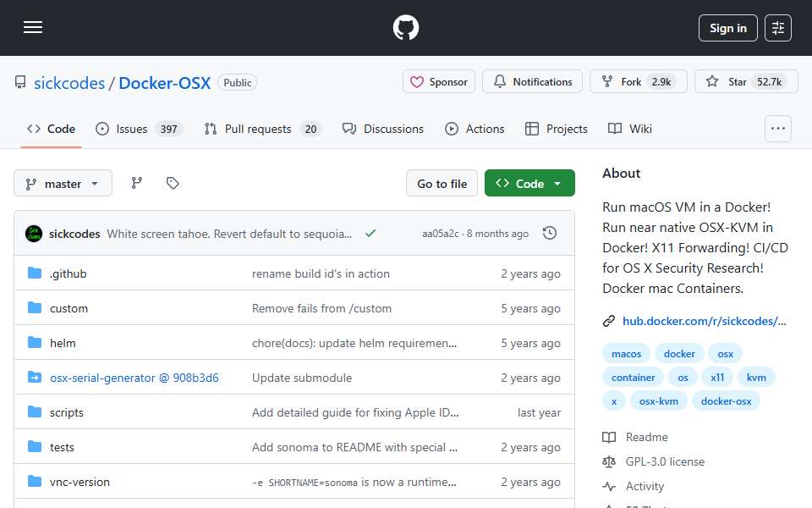Image resolution: width=812 pixels, height=508 pixels.
Task: Open osx-serial-generator submodule link
Action: (x=134, y=378)
